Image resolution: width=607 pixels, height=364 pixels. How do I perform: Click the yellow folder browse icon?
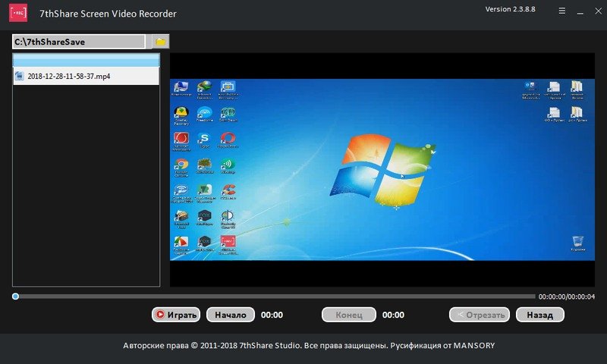click(x=160, y=41)
